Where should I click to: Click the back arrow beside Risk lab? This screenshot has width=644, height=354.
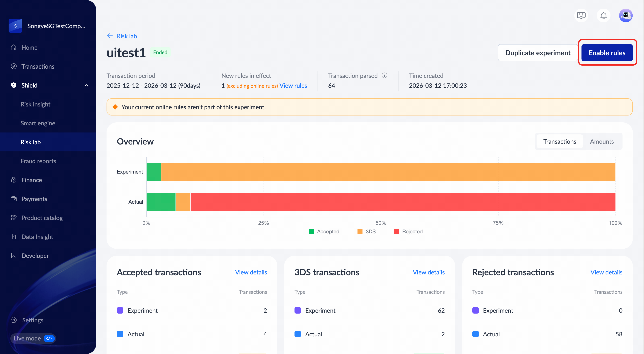click(110, 36)
